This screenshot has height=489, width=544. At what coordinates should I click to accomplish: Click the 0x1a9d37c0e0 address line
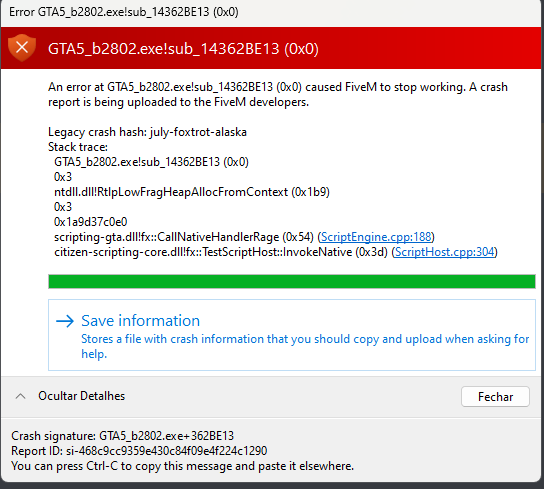91,222
